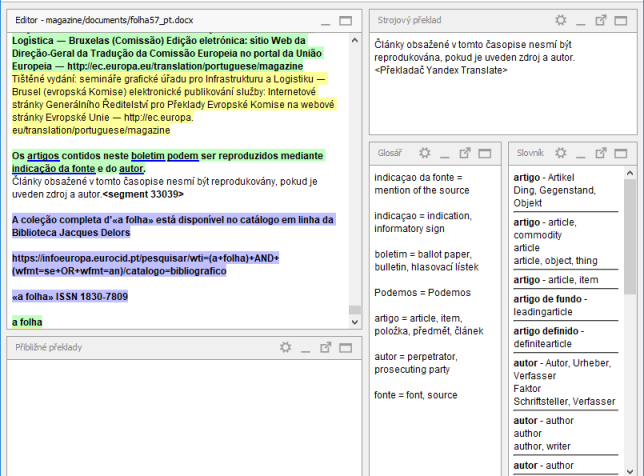
Task: Click the Yandex Translate machine translation text
Action: pos(474,57)
